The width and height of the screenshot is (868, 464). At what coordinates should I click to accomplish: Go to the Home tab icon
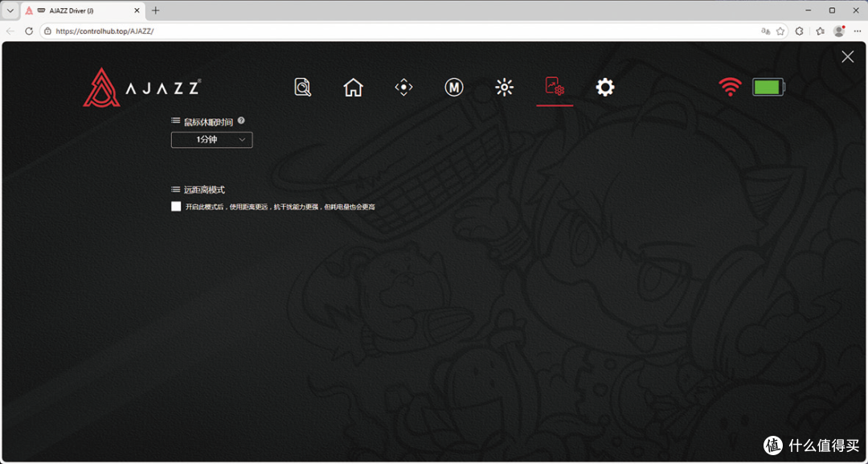(x=353, y=87)
